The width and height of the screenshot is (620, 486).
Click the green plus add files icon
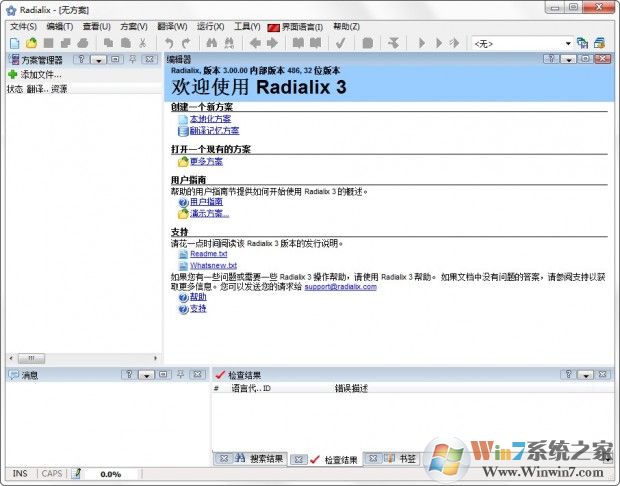point(12,75)
